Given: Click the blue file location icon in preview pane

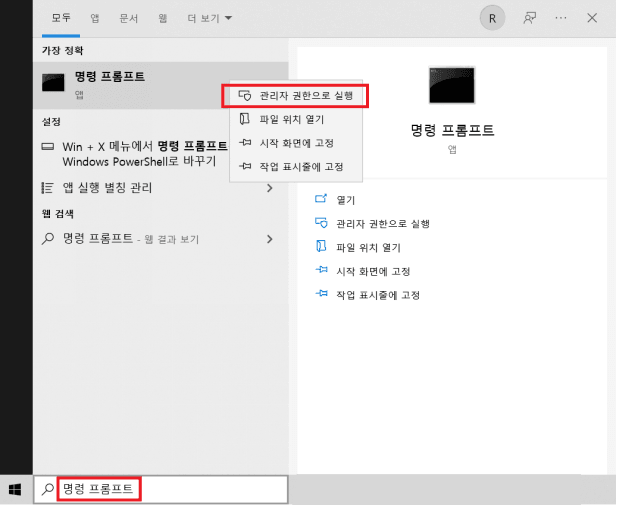Looking at the screenshot, I should [321, 246].
